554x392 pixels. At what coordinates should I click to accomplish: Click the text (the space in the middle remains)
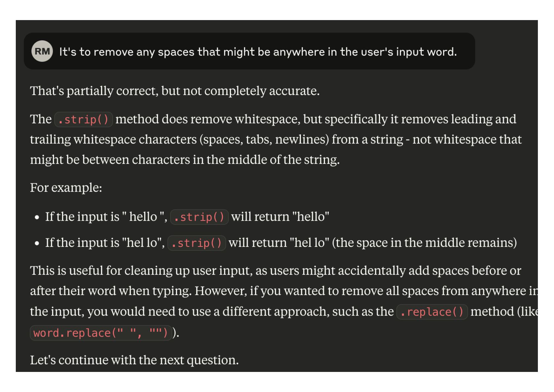[424, 243]
